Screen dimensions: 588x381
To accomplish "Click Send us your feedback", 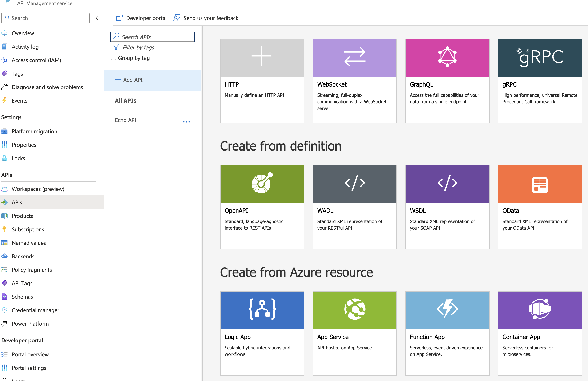I will click(206, 18).
